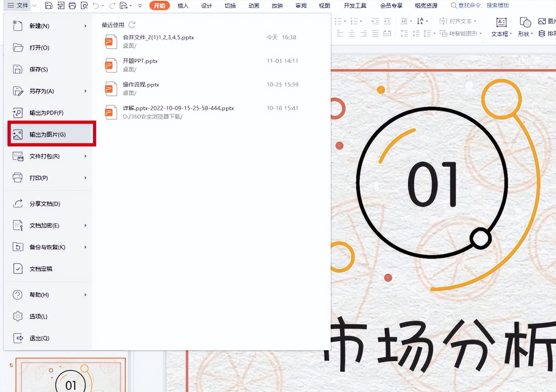The width and height of the screenshot is (556, 392).
Task: Click the center align icon in ribbon
Action: [x=352, y=33]
